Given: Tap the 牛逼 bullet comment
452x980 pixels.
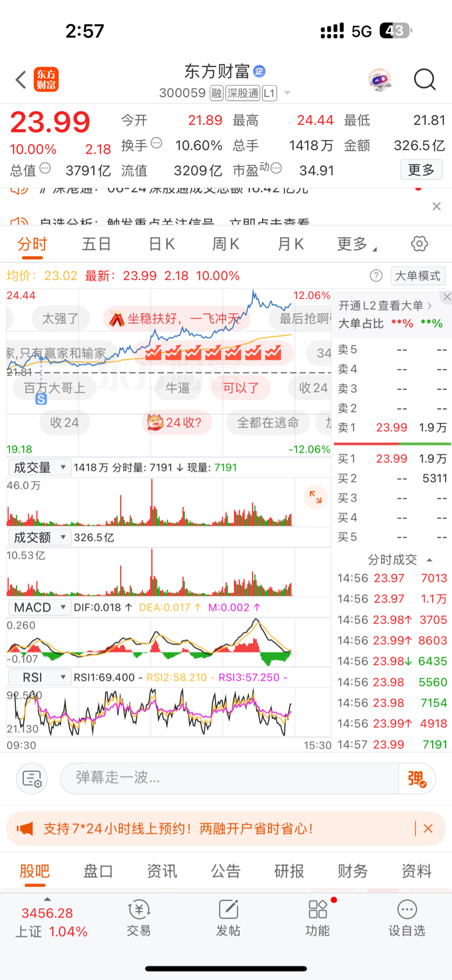Looking at the screenshot, I should (177, 388).
